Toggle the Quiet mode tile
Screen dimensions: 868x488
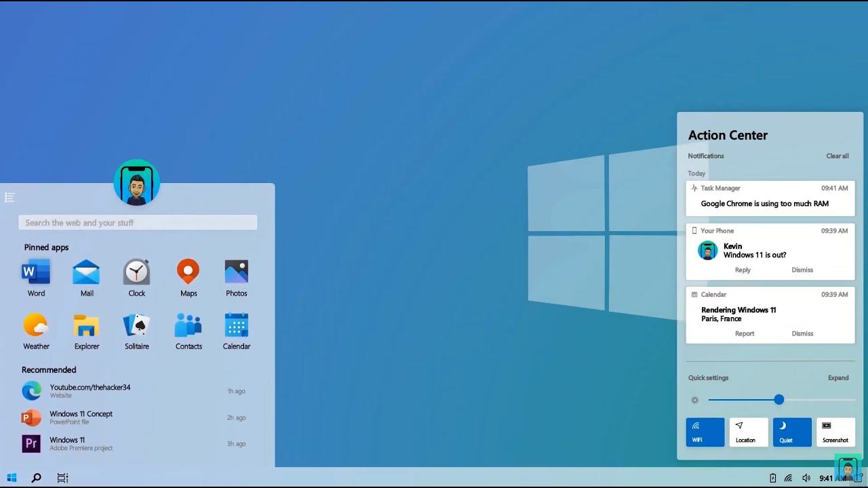coord(792,432)
